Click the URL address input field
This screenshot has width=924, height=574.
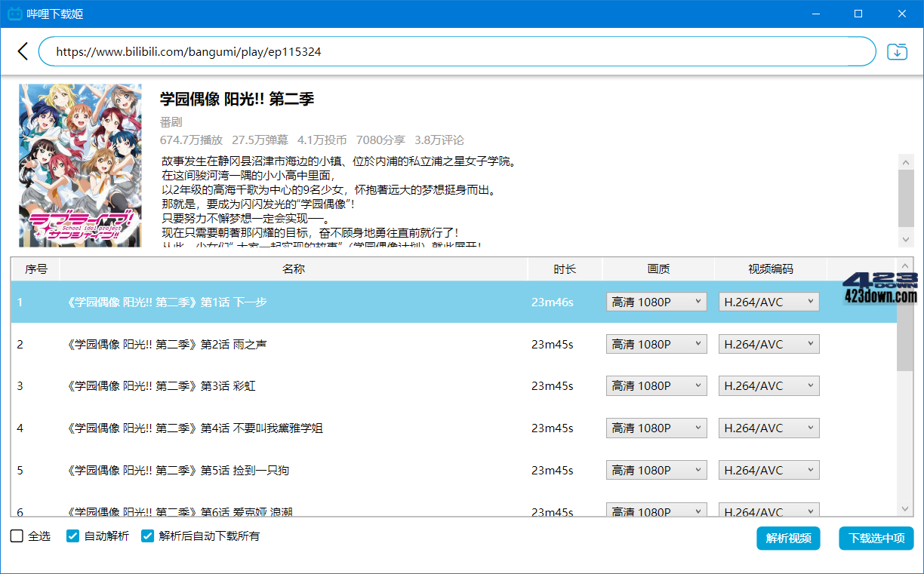point(453,51)
